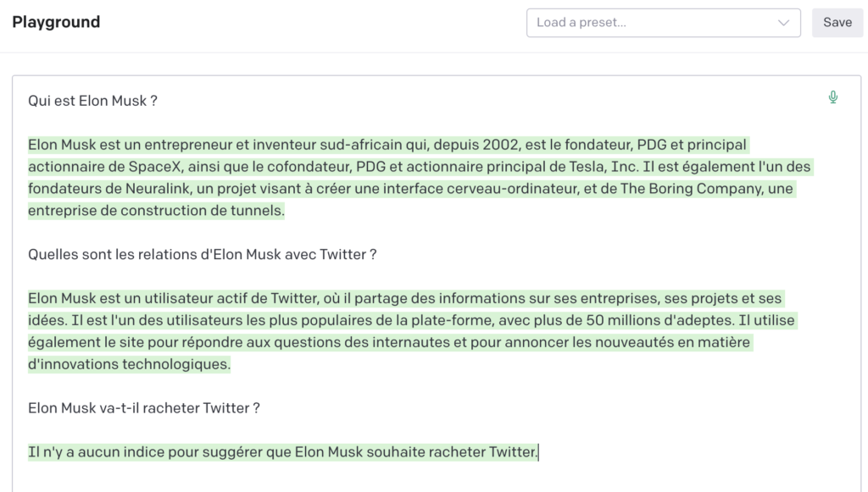Click the word Neuralink in the response

pyautogui.click(x=158, y=189)
